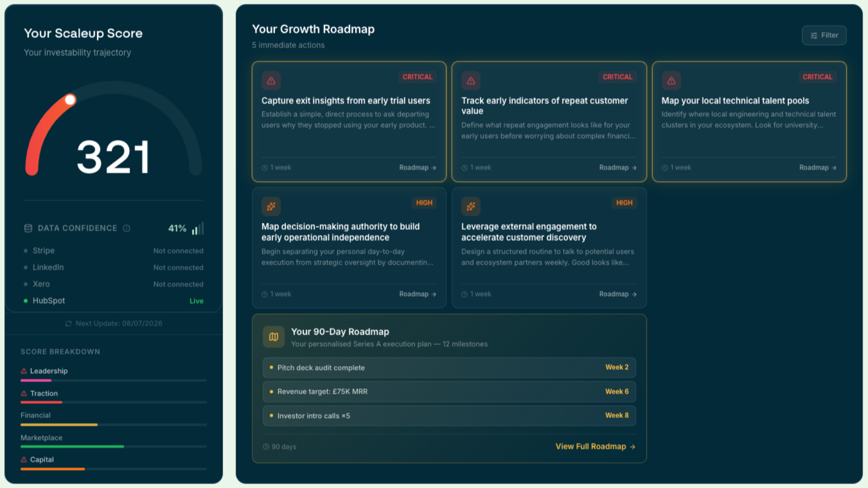The width and height of the screenshot is (868, 488).
Task: Click the Data Confidence info icon
Action: coord(126,228)
